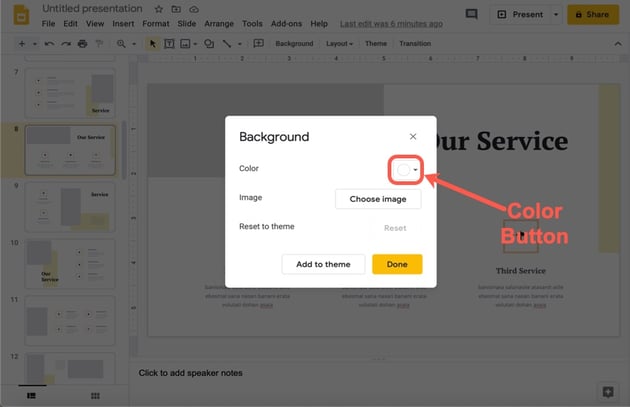Click the Print icon in toolbar
Viewport: 630px width, 407px height.
point(82,44)
